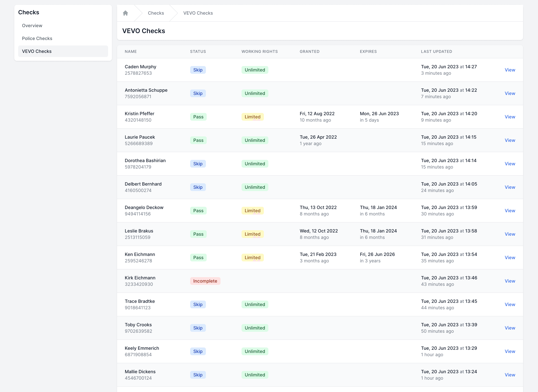Click Limited badge for Deangelo Deckow
The width and height of the screenshot is (538, 392).
point(252,211)
